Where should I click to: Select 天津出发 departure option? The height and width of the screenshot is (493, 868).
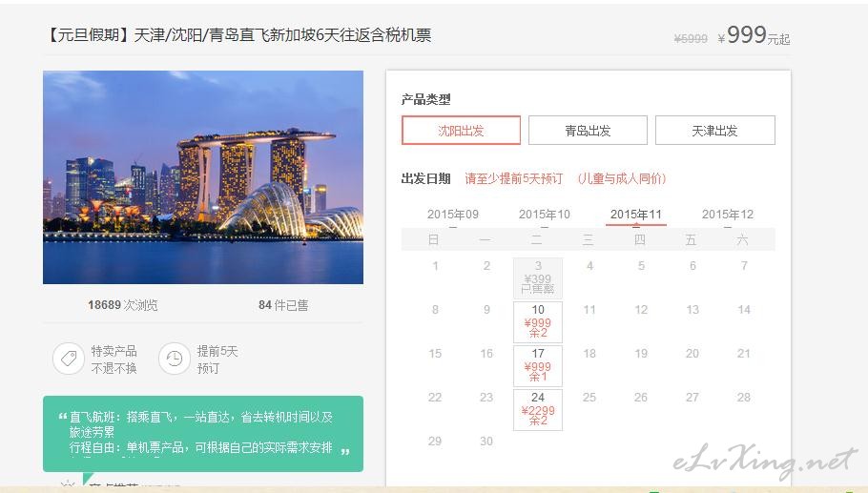[x=715, y=131]
